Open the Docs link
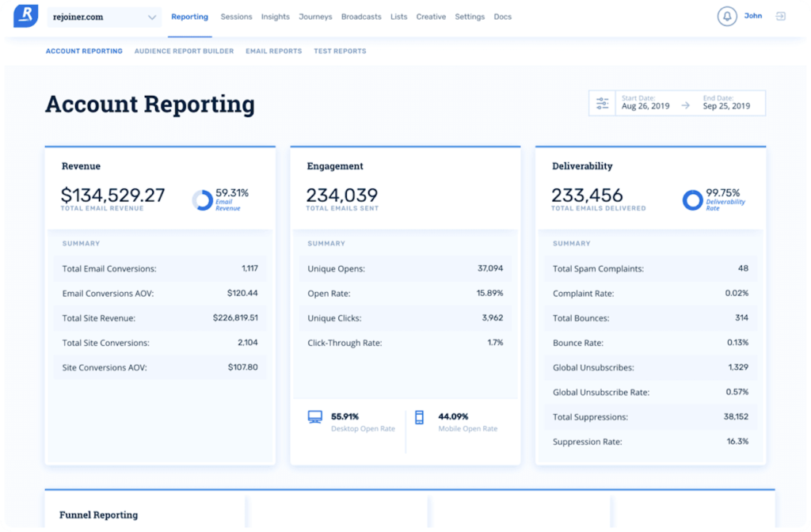This screenshot has height=532, width=811. [503, 17]
